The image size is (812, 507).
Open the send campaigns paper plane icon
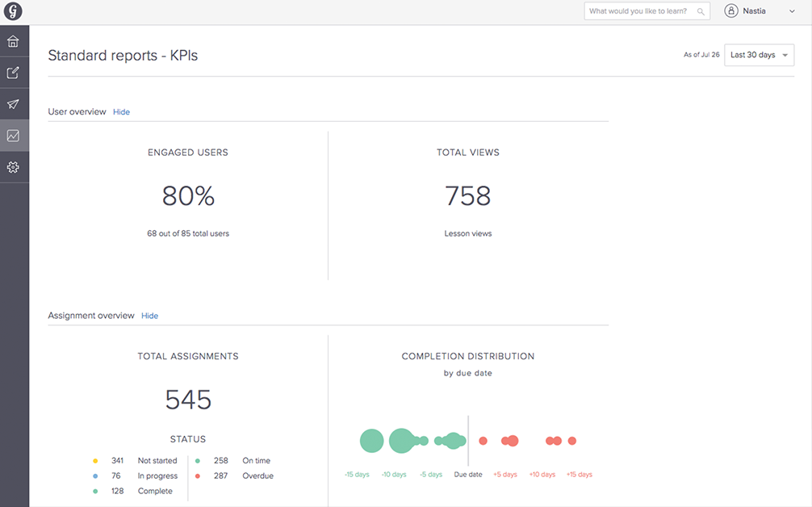click(x=13, y=103)
